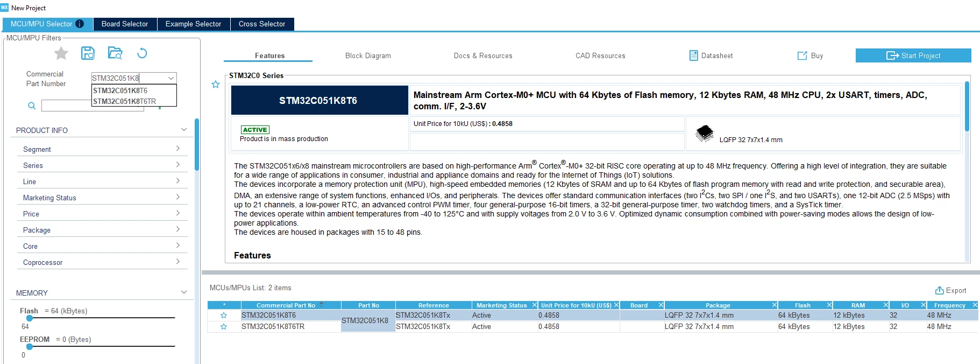
Task: Click the Reference column header
Action: pyautogui.click(x=434, y=305)
